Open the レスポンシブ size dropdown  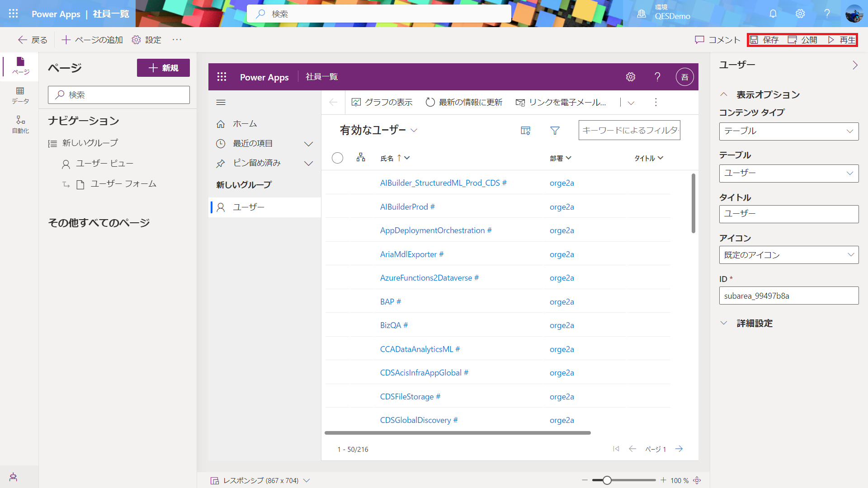coord(260,480)
